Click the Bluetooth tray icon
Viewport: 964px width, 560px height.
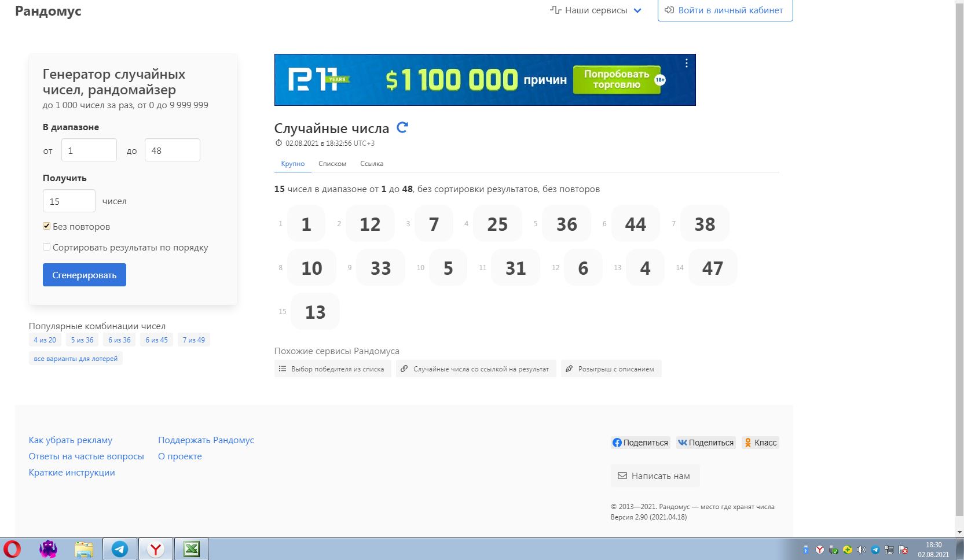click(805, 550)
